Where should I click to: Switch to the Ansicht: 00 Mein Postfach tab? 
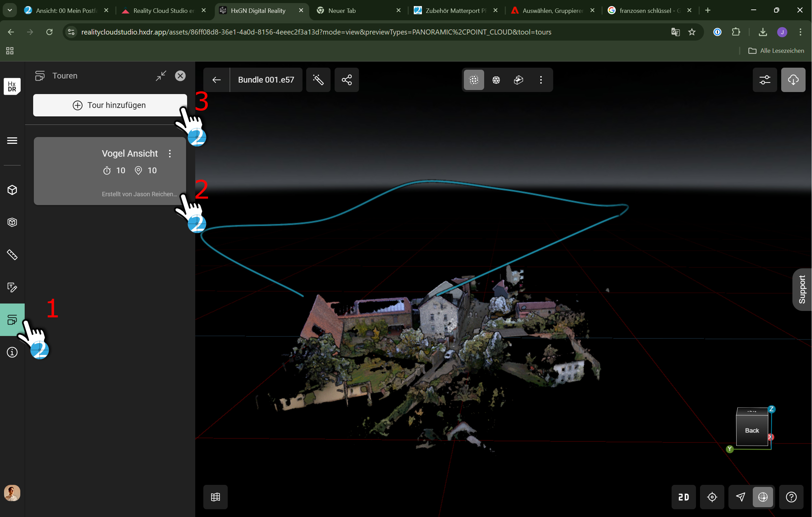pos(66,10)
